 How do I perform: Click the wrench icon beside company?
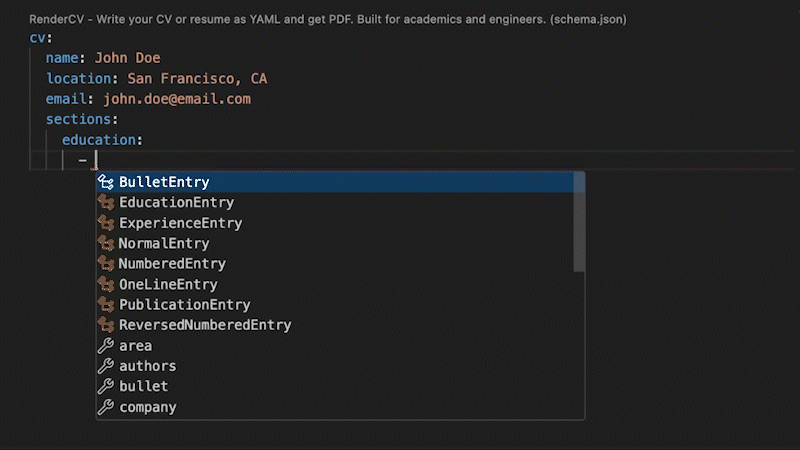click(106, 407)
